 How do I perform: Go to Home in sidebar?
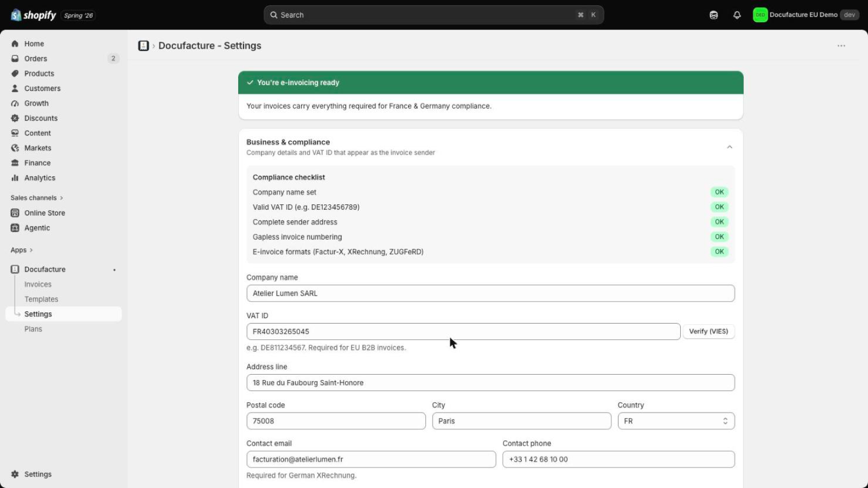34,44
